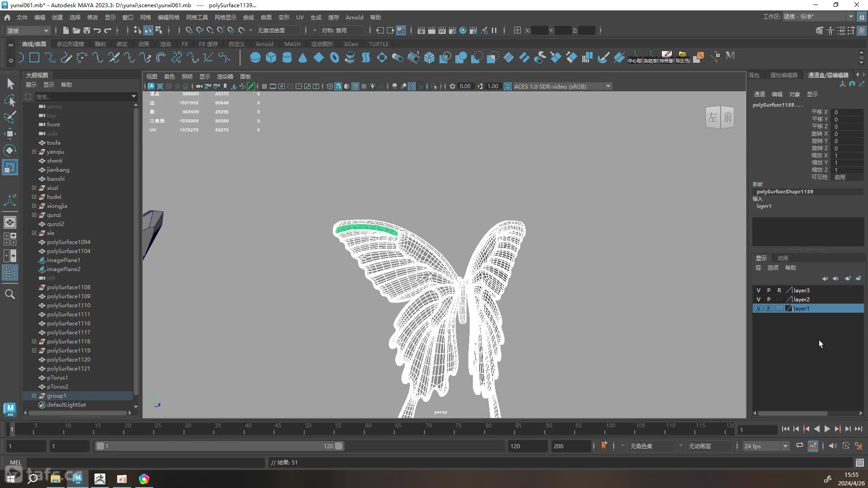This screenshot has height=488, width=868.
Task: Expand the yanqiu node in outliner
Action: (34, 151)
